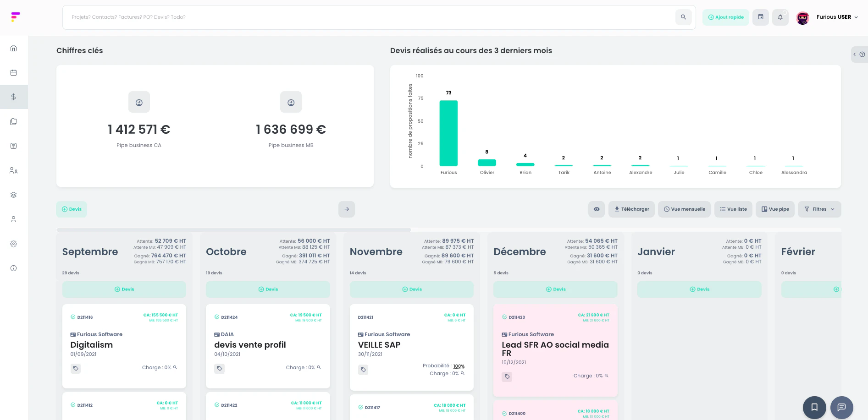
Task: Switch to Vue liste view
Action: [x=733, y=209]
